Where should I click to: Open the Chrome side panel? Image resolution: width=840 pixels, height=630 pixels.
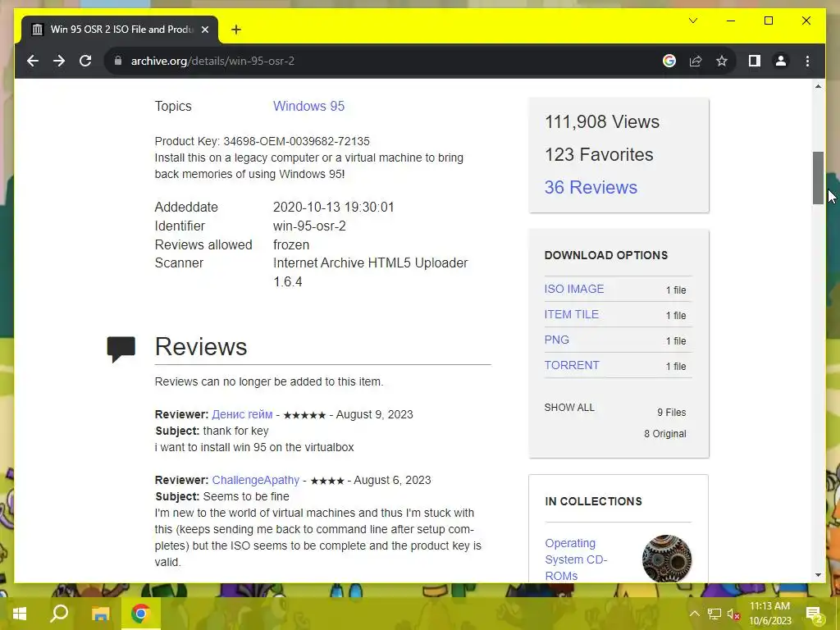pos(755,61)
